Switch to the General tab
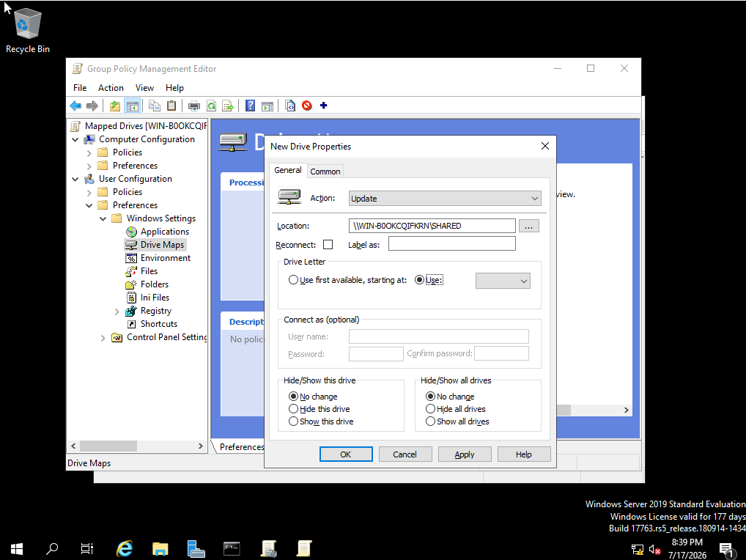Viewport: 746px width, 560px height. (x=288, y=170)
